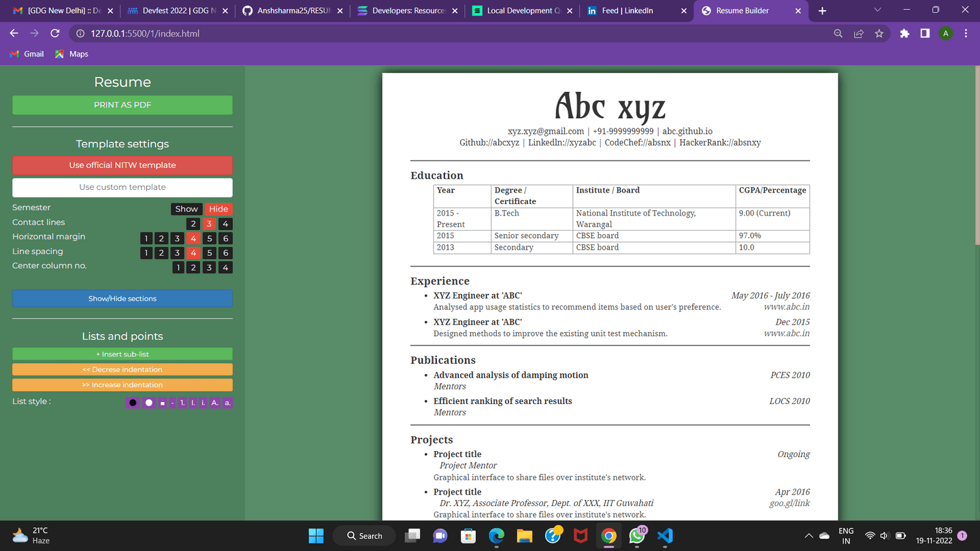The image size is (980, 551).
Task: Open the zoom magnifier in address bar
Action: 838,33
